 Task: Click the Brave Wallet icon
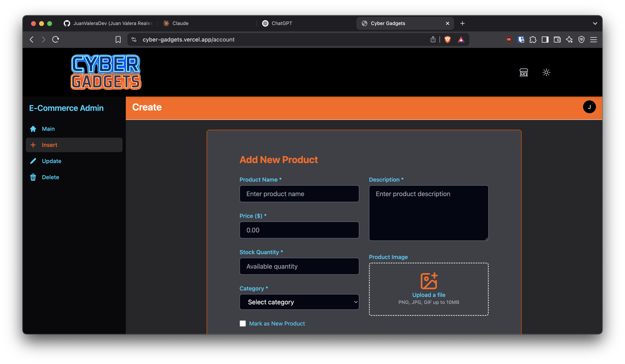pos(557,40)
